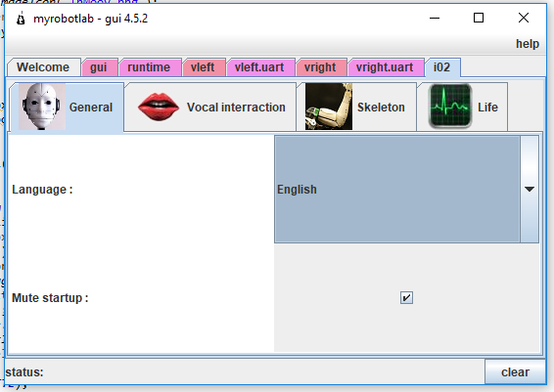Click the robot head icon on General tab
The width and height of the screenshot is (554, 392).
[42, 107]
